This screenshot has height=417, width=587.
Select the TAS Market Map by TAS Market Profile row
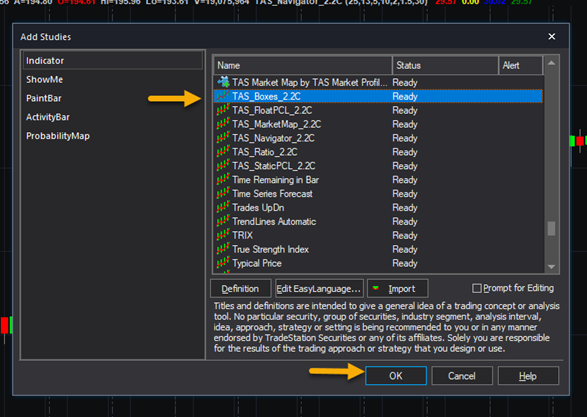pos(378,82)
